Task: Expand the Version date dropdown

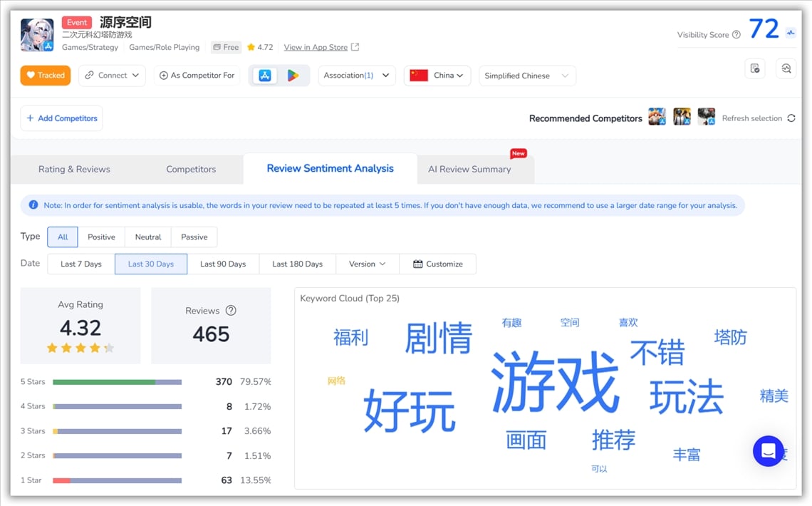Action: coord(367,264)
